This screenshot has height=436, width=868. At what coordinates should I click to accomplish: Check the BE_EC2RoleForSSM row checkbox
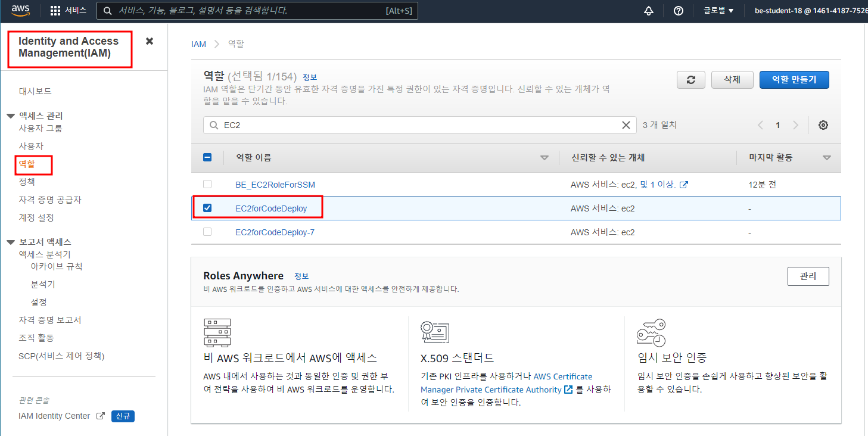(207, 184)
